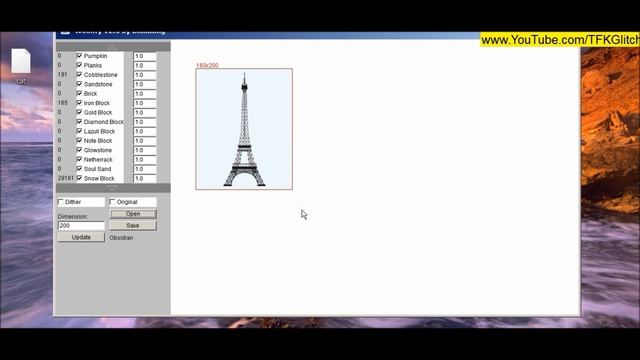Screen dimensions: 640x360
Task: Uncheck the Soul Sand checkbox
Action: point(79,169)
